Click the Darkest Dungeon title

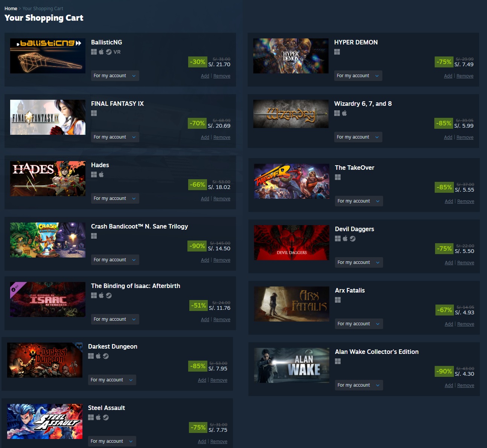coord(113,346)
